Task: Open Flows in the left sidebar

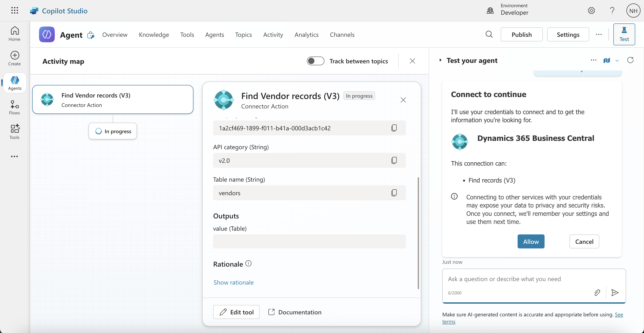Action: pyautogui.click(x=14, y=108)
